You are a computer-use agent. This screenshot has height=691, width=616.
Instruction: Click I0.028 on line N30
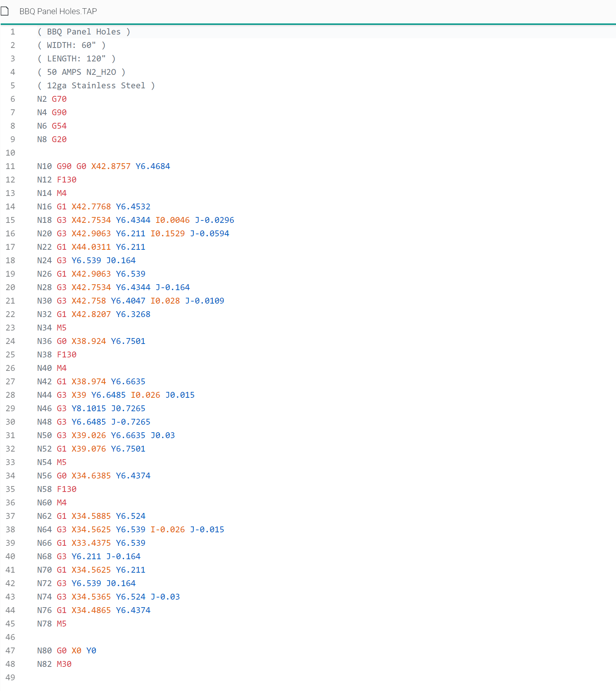point(165,301)
